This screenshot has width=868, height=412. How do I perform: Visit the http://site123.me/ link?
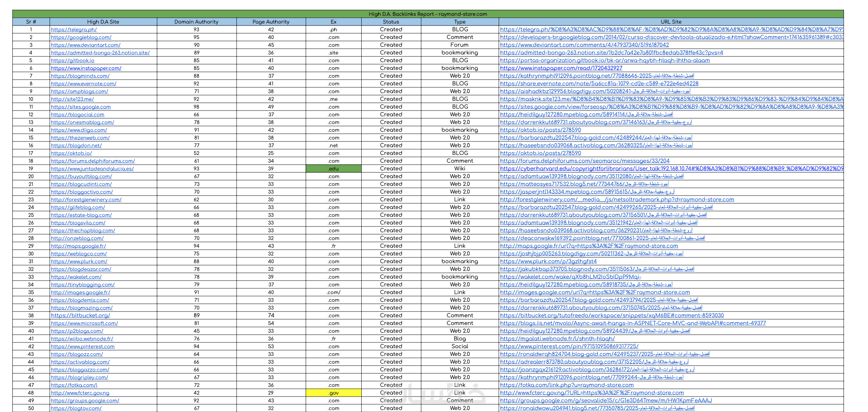(72, 99)
